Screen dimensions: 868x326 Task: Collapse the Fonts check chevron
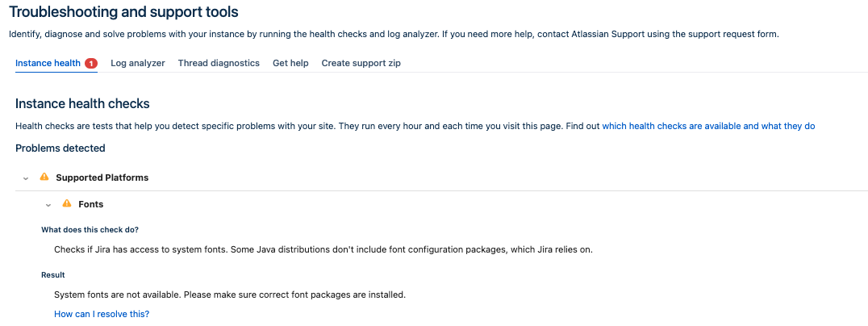[x=48, y=205]
